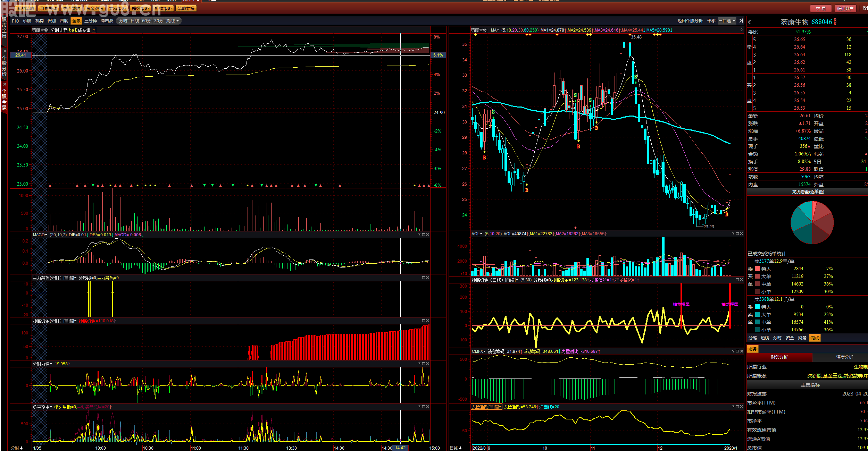Close the 主力筹码(分时) panel
This screenshot has height=451, width=868.
pos(428,278)
